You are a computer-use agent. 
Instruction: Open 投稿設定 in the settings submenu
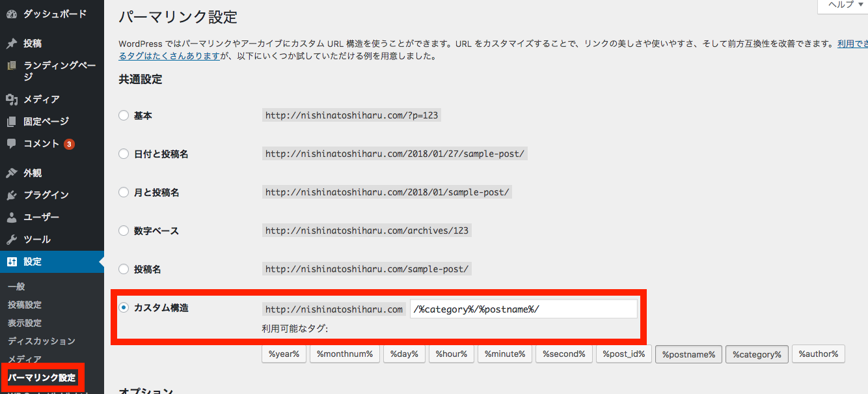pos(25,305)
